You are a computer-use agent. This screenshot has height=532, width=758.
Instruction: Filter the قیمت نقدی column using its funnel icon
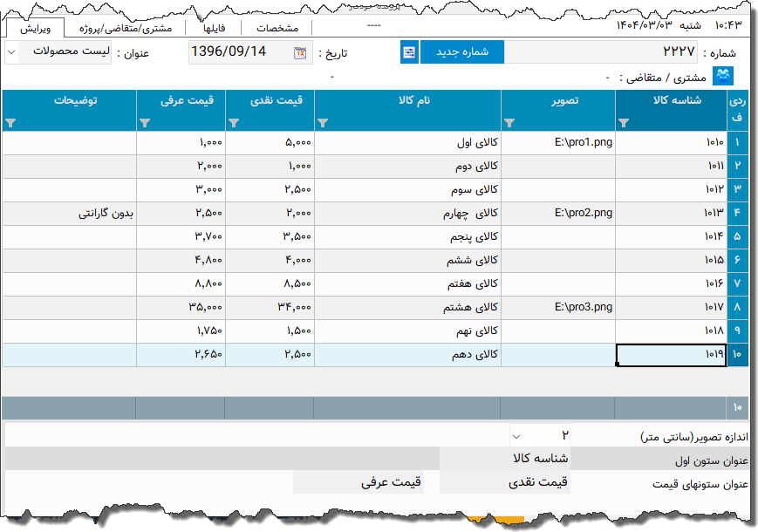(x=233, y=124)
